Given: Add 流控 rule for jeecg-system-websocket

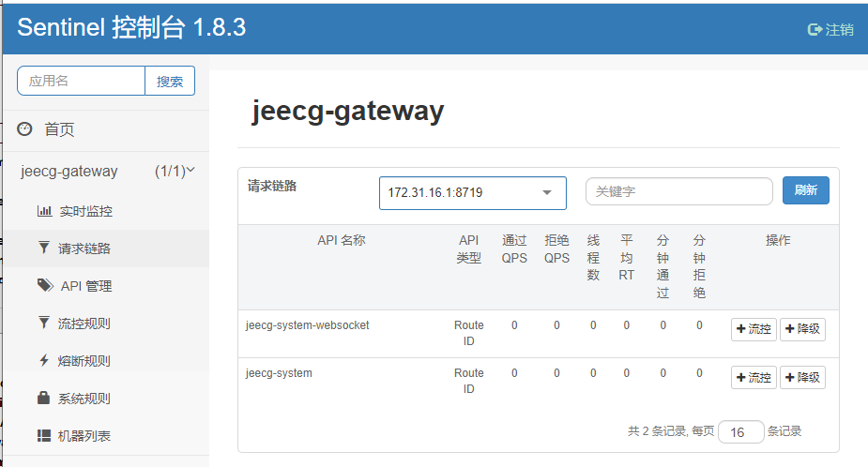Looking at the screenshot, I should [x=754, y=329].
